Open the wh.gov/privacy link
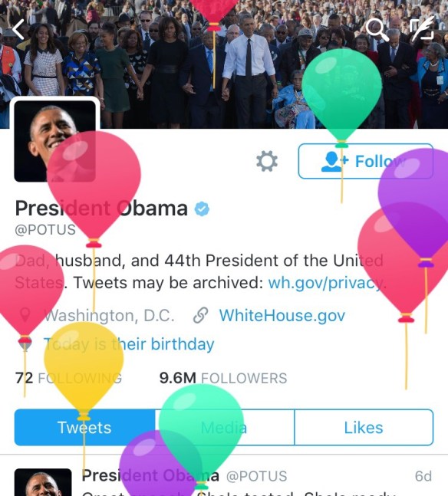 [327, 282]
